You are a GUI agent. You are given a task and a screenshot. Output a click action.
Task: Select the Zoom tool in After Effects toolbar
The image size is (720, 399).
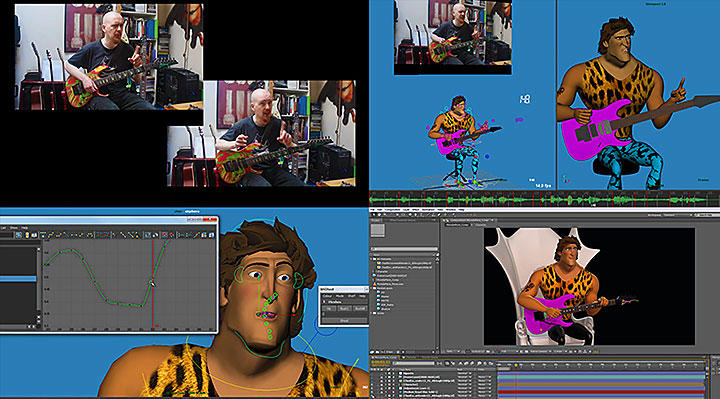385,214
